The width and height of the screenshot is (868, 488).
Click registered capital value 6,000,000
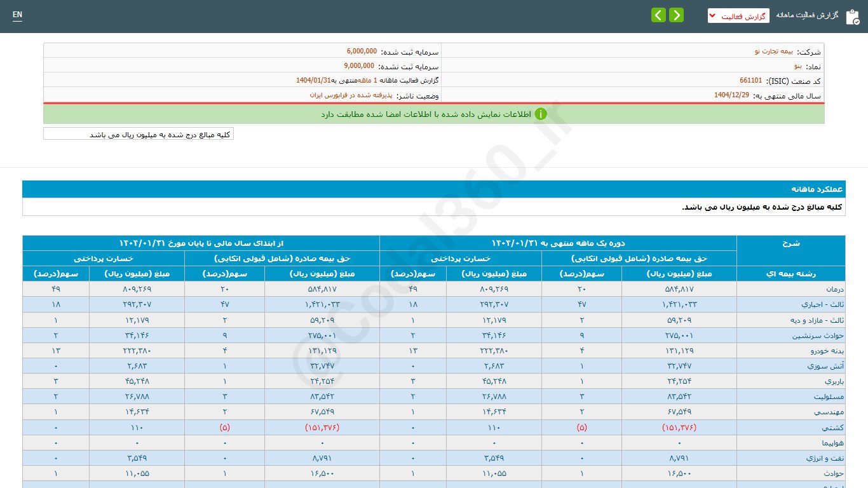point(362,51)
